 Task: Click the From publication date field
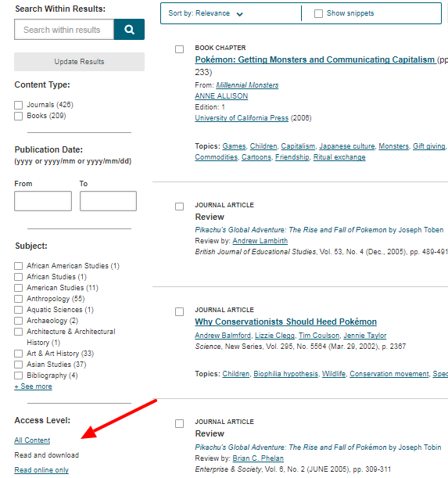43,201
